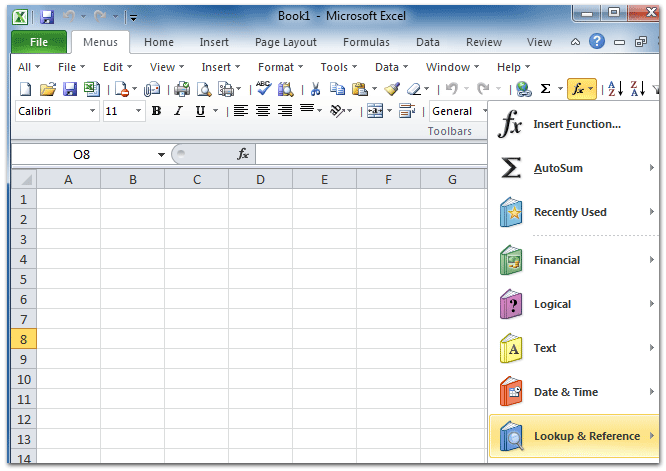
Task: Expand the AutoSum sigma dropdown arrow
Action: (x=560, y=89)
